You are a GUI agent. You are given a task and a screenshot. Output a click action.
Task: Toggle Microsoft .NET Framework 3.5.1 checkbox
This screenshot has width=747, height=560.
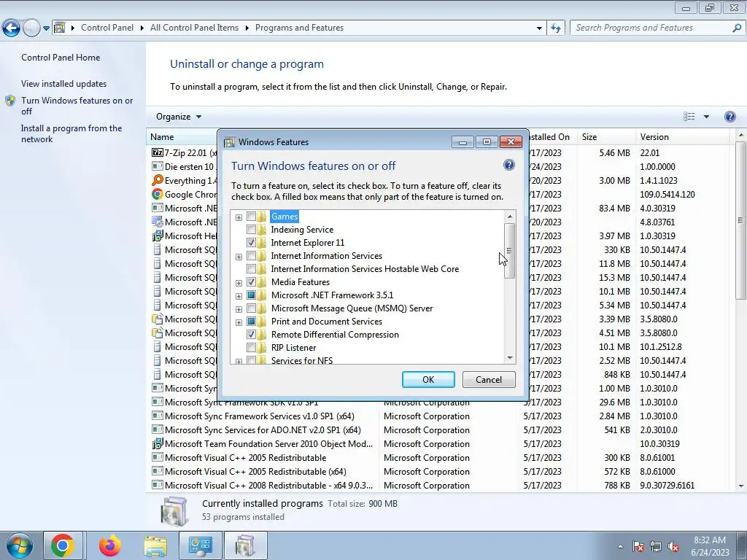pyautogui.click(x=251, y=295)
